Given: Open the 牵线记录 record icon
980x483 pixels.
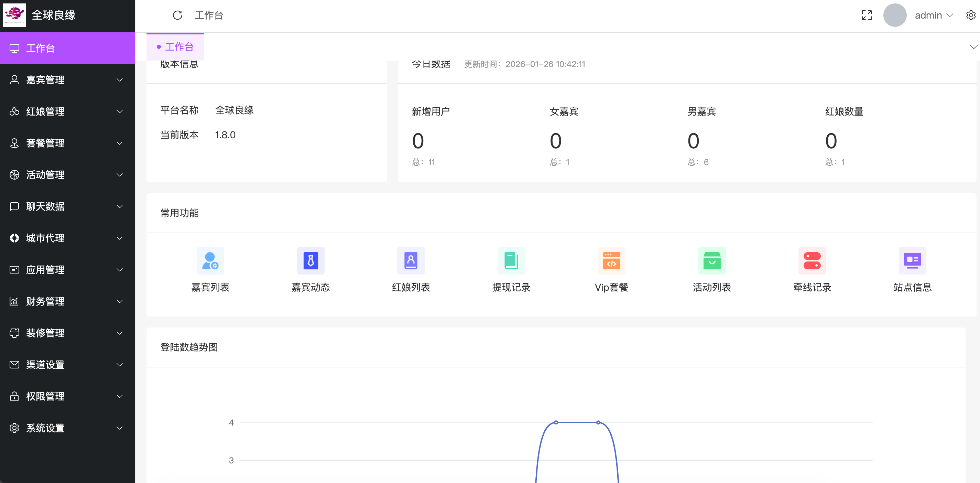Looking at the screenshot, I should tap(812, 261).
